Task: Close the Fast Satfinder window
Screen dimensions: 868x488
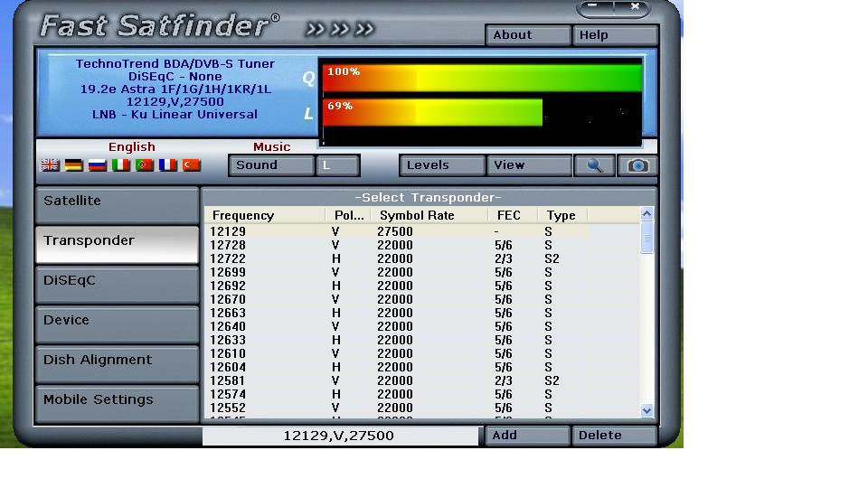Action: pos(634,6)
